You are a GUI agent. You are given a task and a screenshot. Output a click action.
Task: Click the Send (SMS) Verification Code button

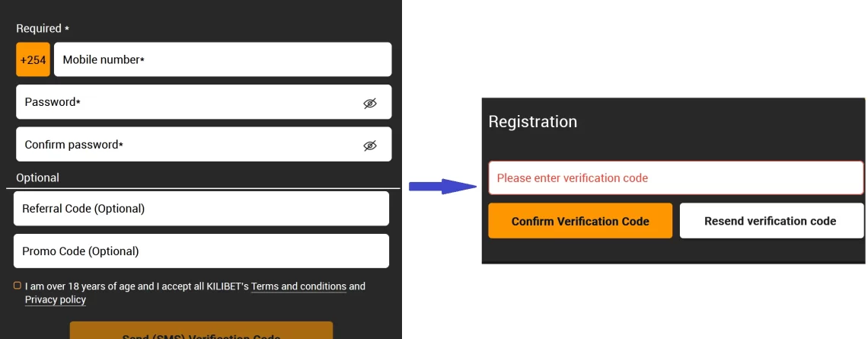point(202,330)
